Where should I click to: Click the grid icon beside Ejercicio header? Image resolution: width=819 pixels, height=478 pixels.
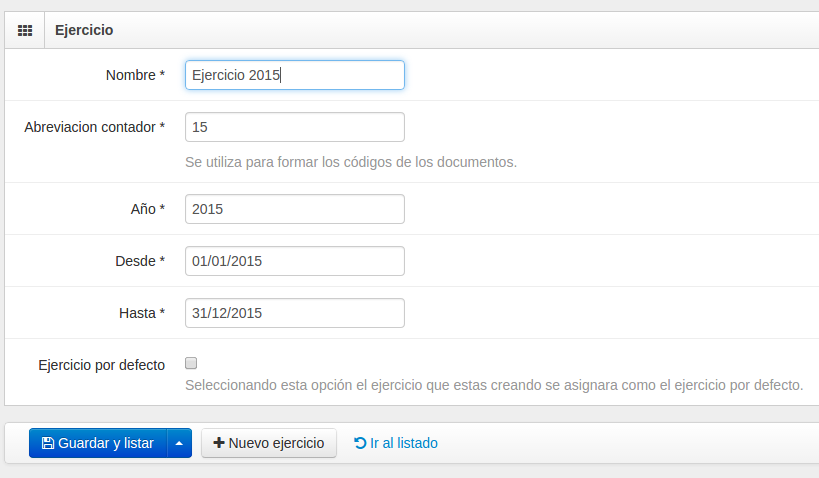click(x=25, y=30)
